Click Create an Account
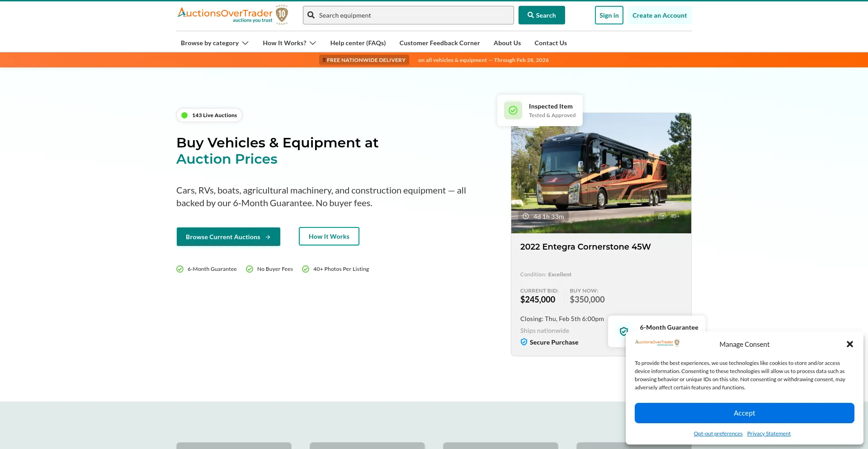This screenshot has width=868, height=449. click(x=660, y=15)
